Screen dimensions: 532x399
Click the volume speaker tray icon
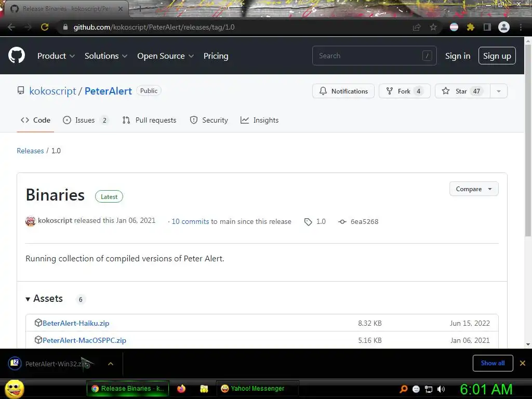point(441,389)
